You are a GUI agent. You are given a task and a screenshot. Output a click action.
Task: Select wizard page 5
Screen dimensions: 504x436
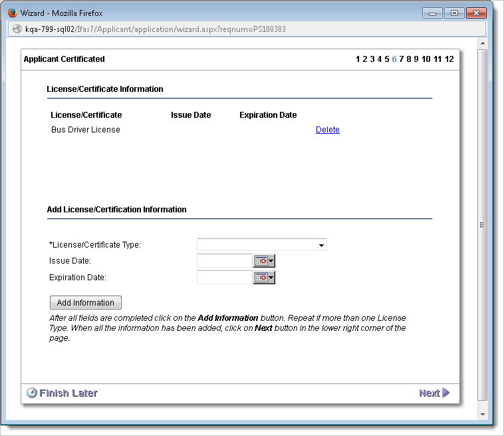387,59
